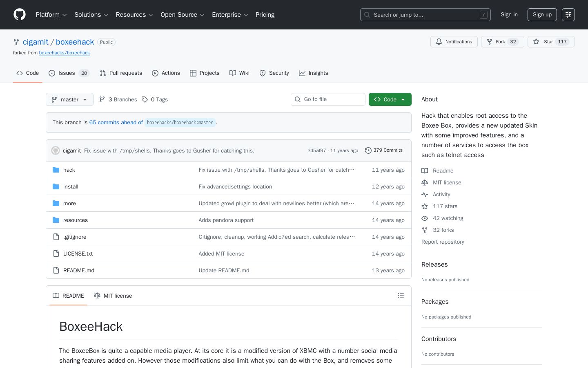Open the resources folder

point(76,220)
